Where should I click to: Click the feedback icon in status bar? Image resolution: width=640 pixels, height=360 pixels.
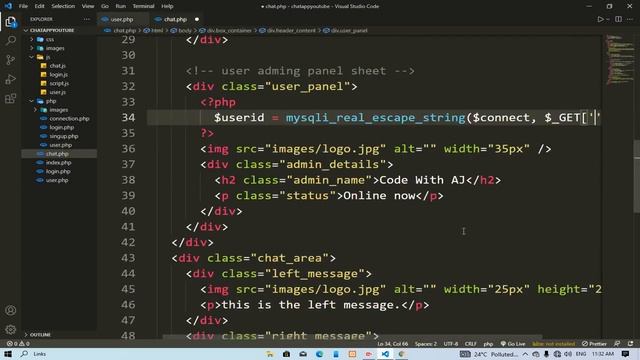[x=617, y=344]
